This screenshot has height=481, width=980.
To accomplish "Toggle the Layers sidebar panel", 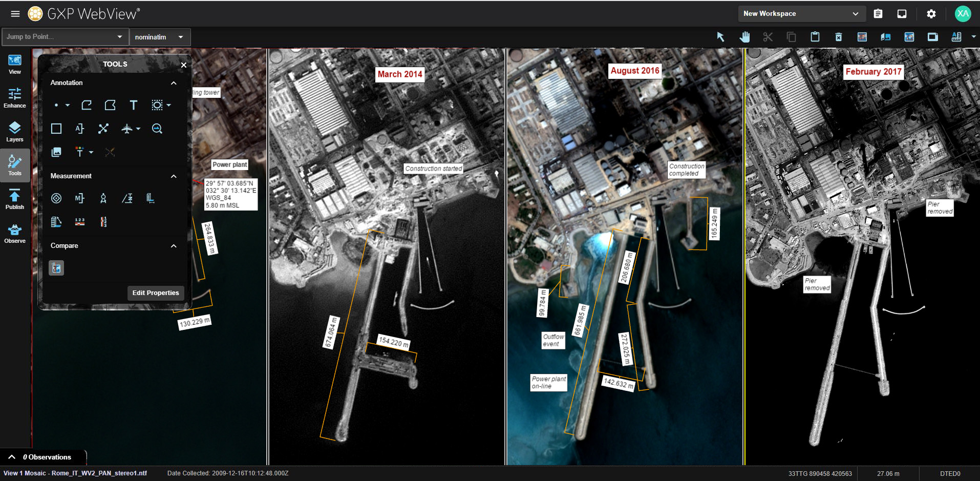I will pyautogui.click(x=15, y=132).
